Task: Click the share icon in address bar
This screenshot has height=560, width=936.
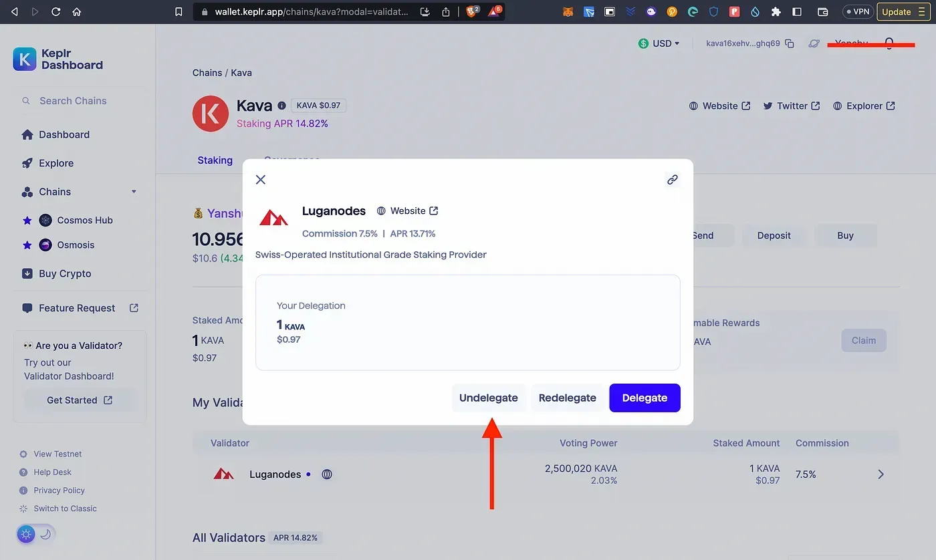Action: click(446, 11)
